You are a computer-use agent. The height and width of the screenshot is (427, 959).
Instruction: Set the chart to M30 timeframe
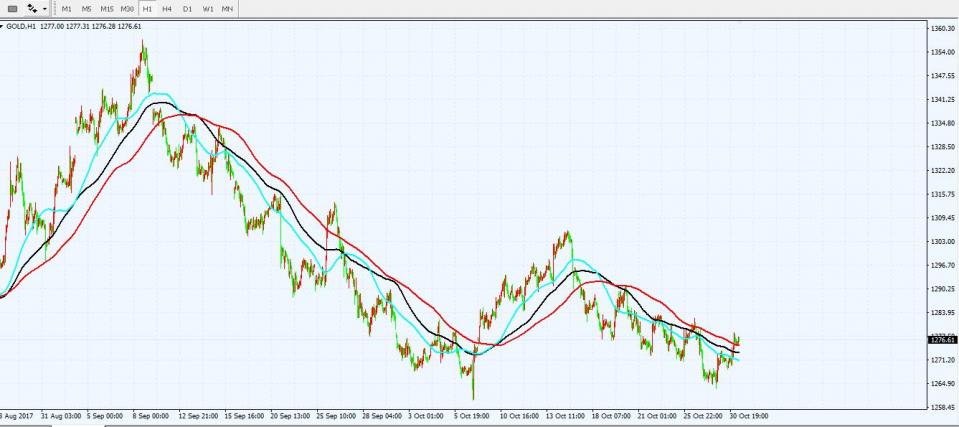point(127,8)
